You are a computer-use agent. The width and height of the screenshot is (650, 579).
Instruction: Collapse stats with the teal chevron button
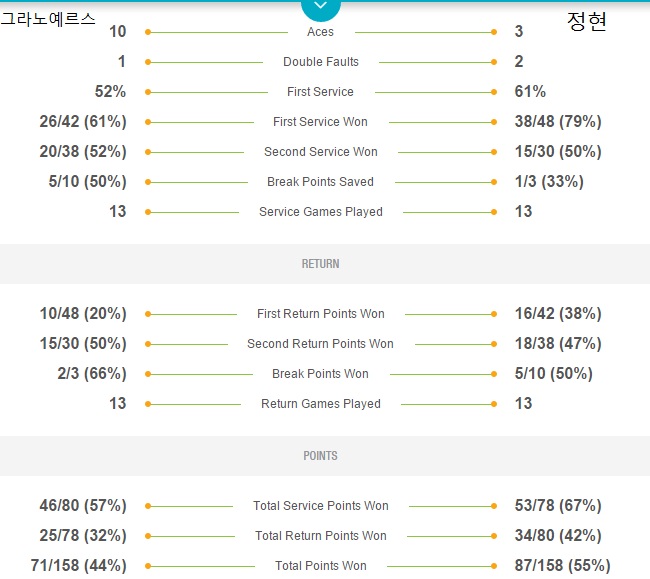pyautogui.click(x=320, y=9)
